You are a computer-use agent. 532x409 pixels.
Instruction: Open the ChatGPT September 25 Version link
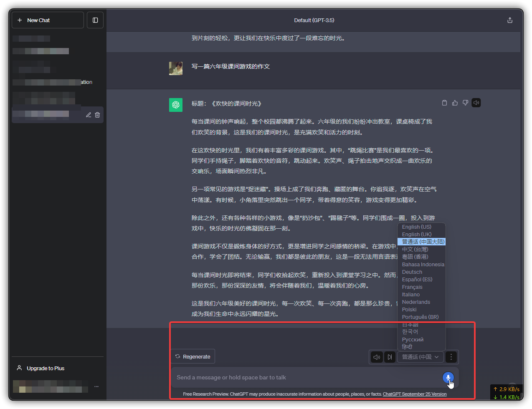click(415, 394)
